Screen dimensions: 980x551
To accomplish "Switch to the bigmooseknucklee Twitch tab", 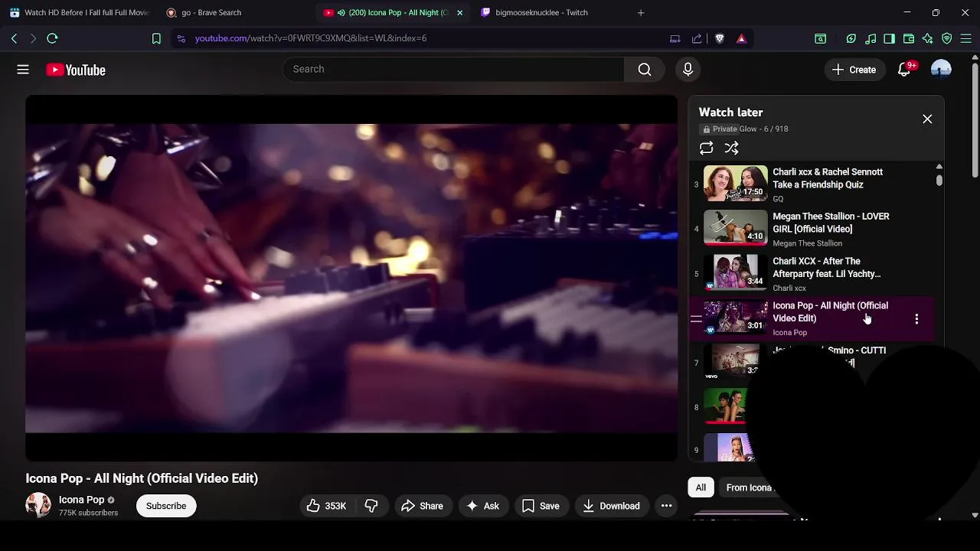I will 541,12.
